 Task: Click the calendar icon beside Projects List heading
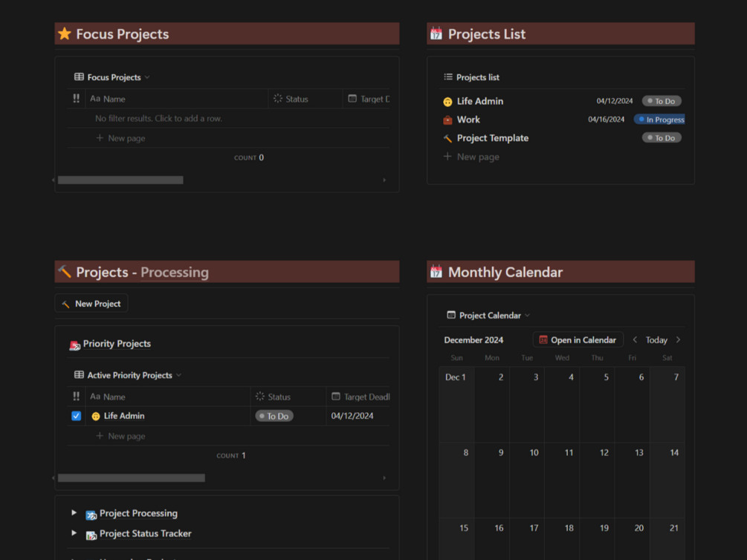click(436, 33)
